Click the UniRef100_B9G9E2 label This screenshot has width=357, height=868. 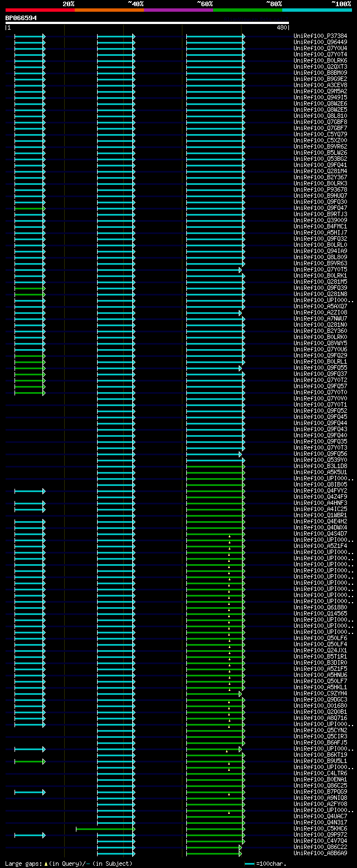(x=320, y=79)
